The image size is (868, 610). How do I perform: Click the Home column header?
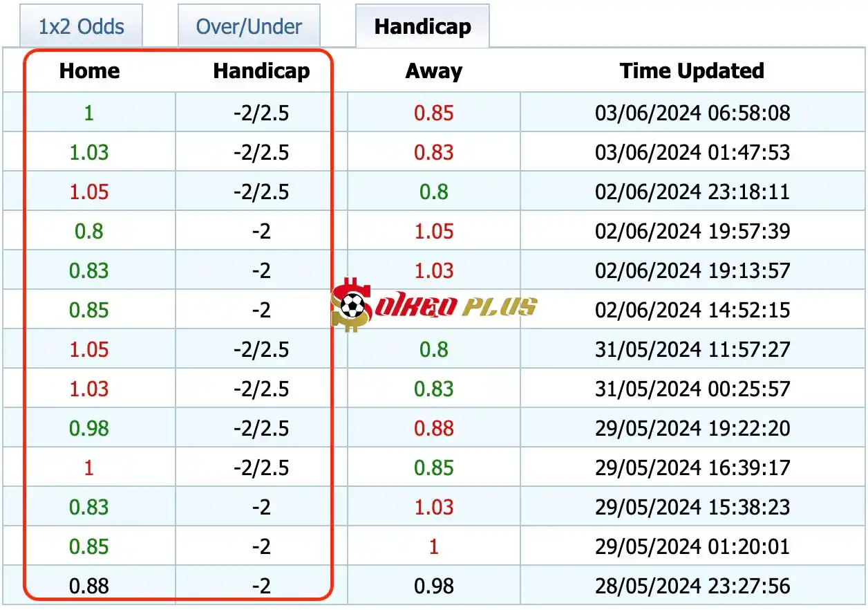coord(89,71)
